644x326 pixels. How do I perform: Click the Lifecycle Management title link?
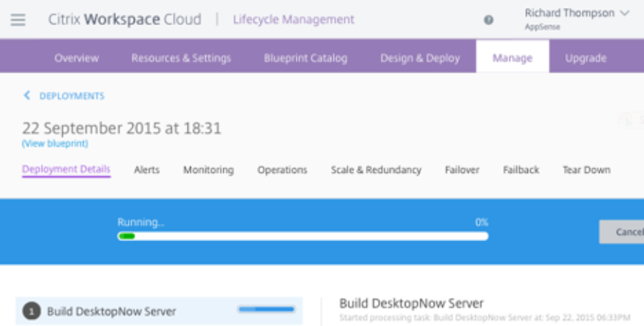click(x=293, y=19)
